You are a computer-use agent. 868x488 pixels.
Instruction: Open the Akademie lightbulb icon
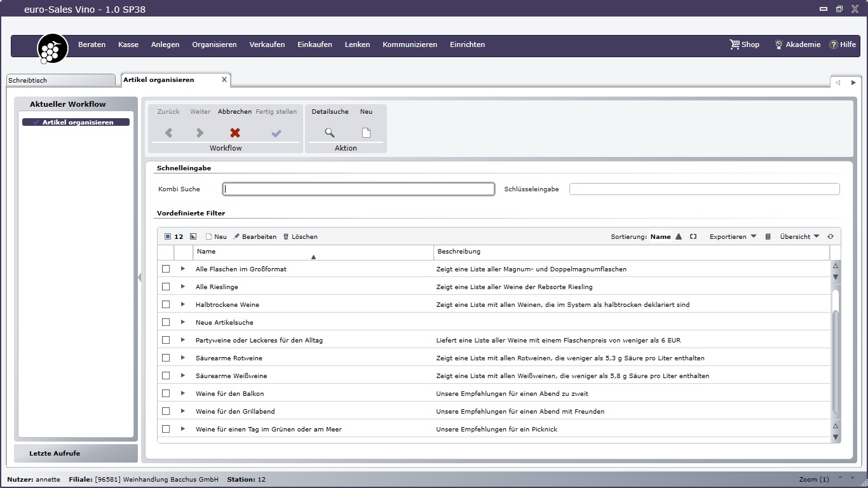[778, 44]
